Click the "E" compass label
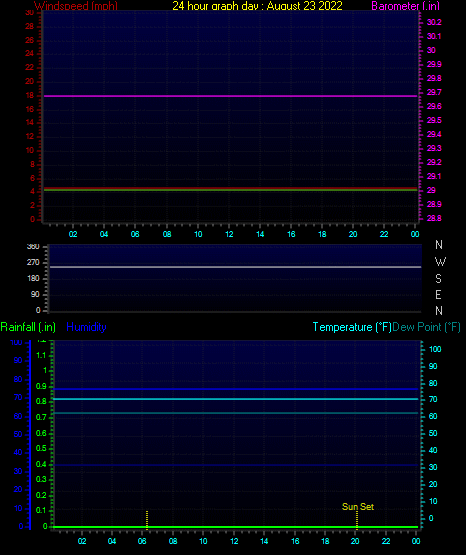 tap(438, 294)
